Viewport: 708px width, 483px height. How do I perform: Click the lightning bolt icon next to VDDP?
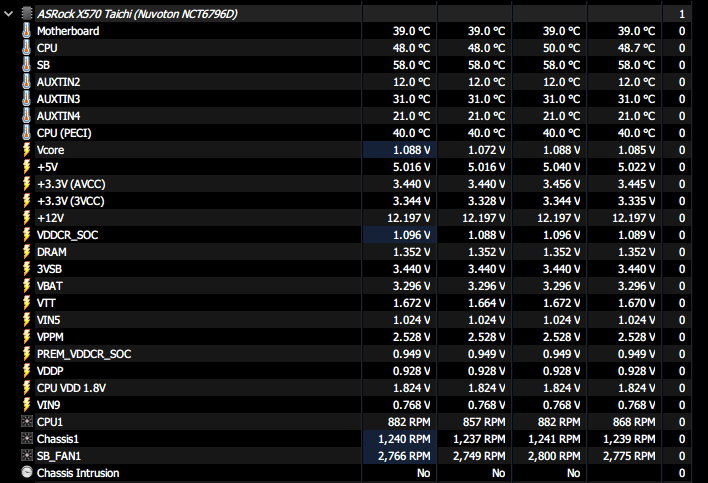27,371
